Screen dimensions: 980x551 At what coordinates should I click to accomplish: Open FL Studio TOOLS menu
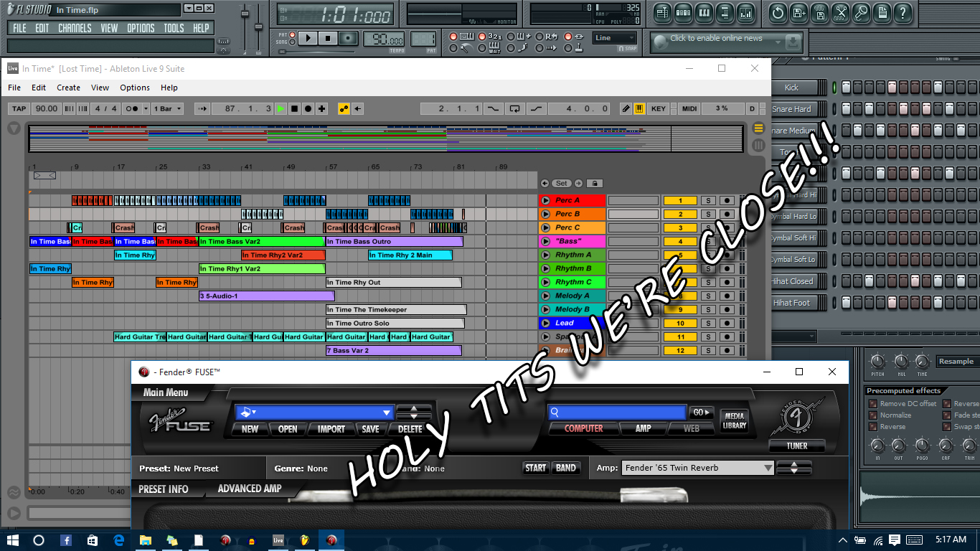[174, 28]
